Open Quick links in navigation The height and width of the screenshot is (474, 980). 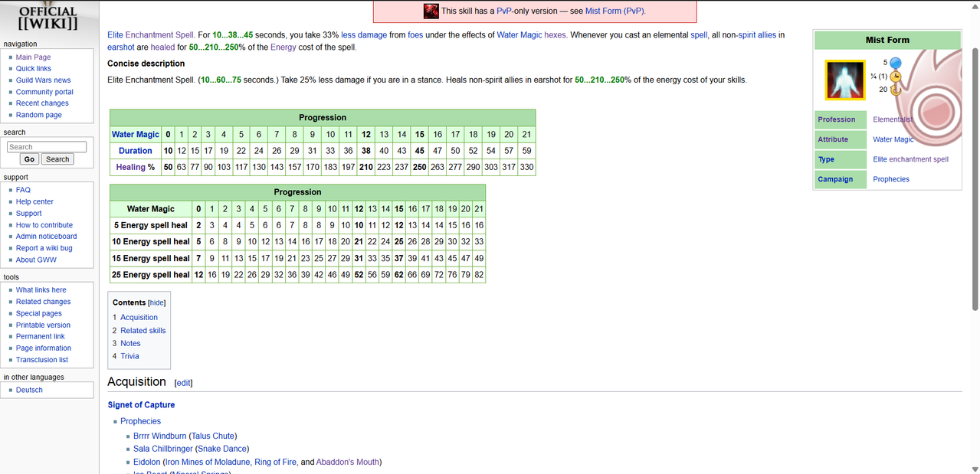[x=34, y=69]
